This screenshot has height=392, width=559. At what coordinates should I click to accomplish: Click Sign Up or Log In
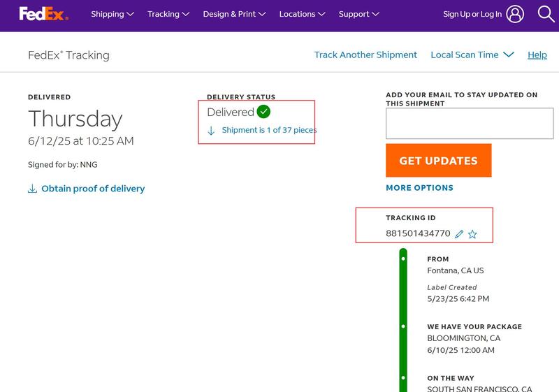[x=472, y=14]
